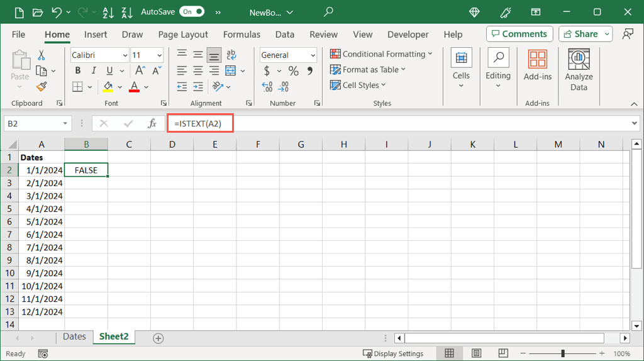Click the Share button
The width and height of the screenshot is (644, 361).
tap(585, 34)
